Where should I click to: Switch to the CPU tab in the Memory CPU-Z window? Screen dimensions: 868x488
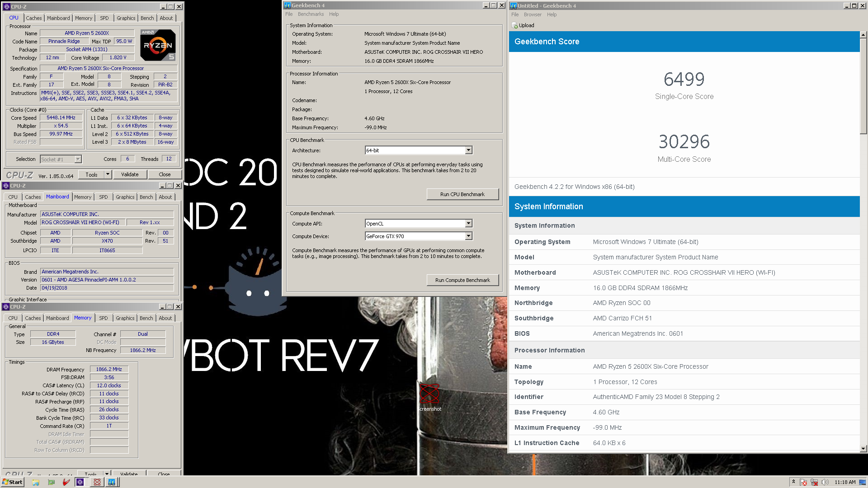point(13,318)
